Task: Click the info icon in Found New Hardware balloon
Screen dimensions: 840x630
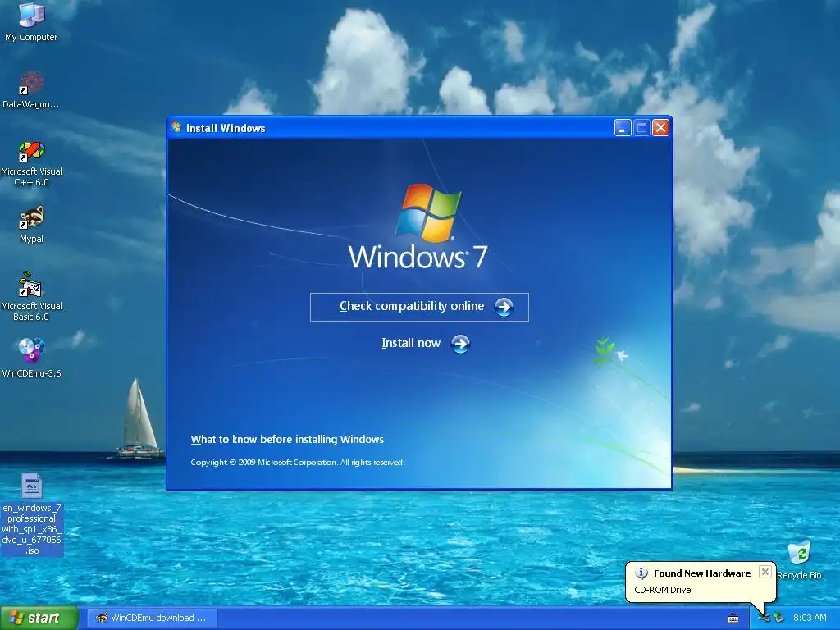Action: point(641,573)
